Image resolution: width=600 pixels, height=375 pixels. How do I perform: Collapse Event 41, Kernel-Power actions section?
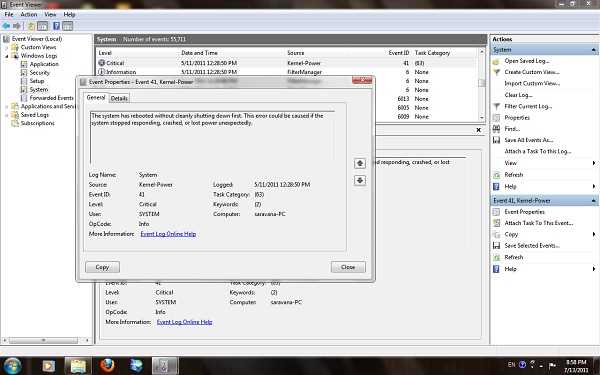pos(593,200)
